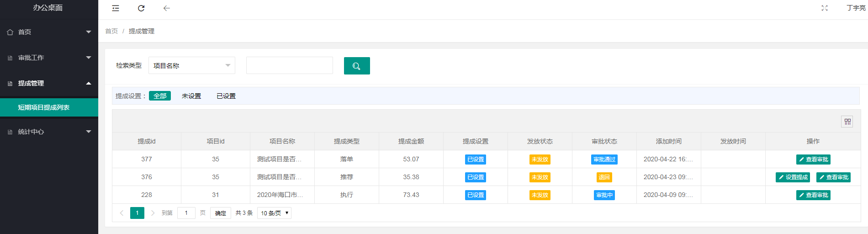Click the 首页 breadcrumb link
This screenshot has height=234, width=868.
[x=111, y=31]
